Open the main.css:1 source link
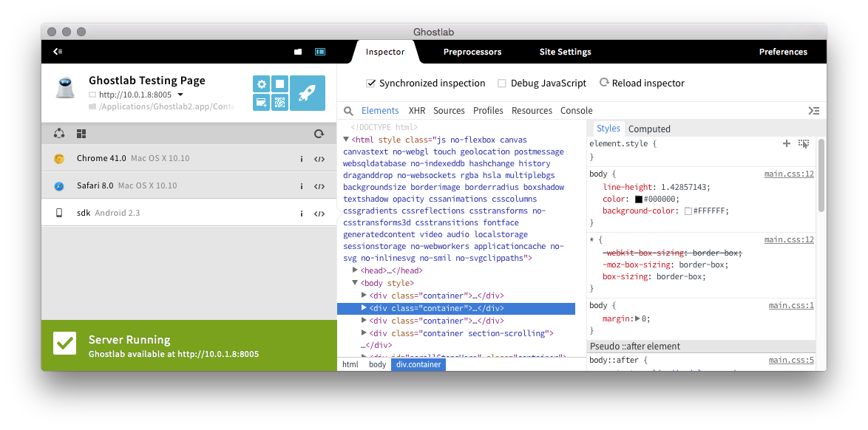The height and width of the screenshot is (430, 868). coord(791,305)
